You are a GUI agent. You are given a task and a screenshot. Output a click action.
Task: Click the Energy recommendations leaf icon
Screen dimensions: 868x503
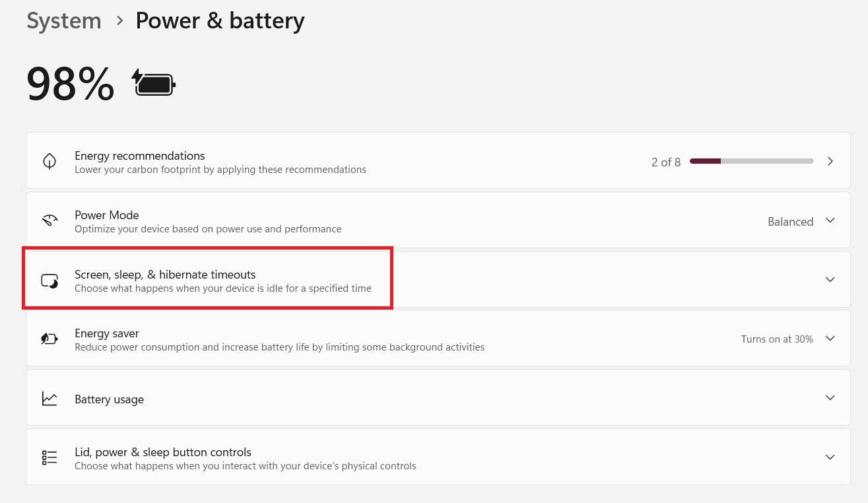[x=50, y=162]
